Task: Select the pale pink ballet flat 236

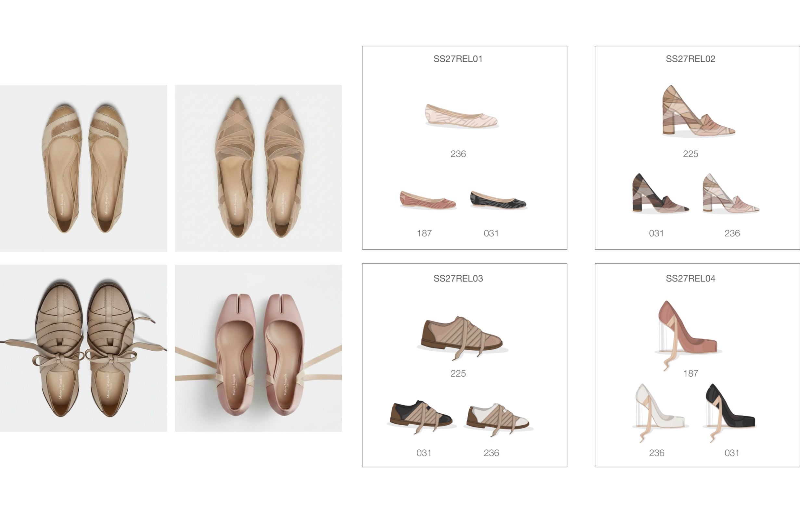Action: (x=461, y=116)
